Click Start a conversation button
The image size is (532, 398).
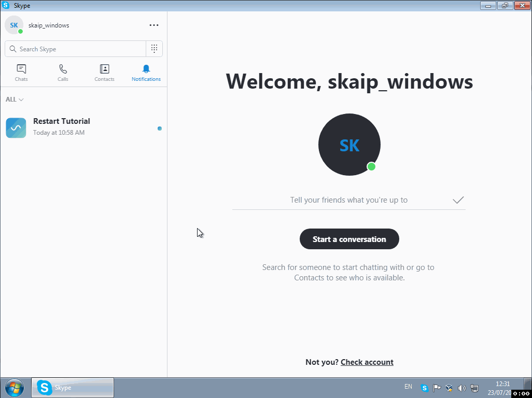[349, 239]
